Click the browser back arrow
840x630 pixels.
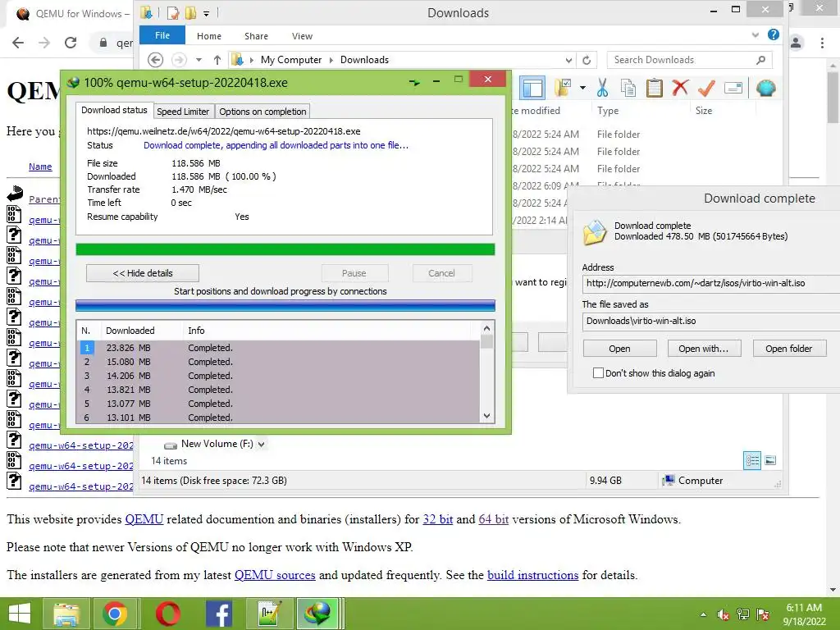tap(18, 43)
